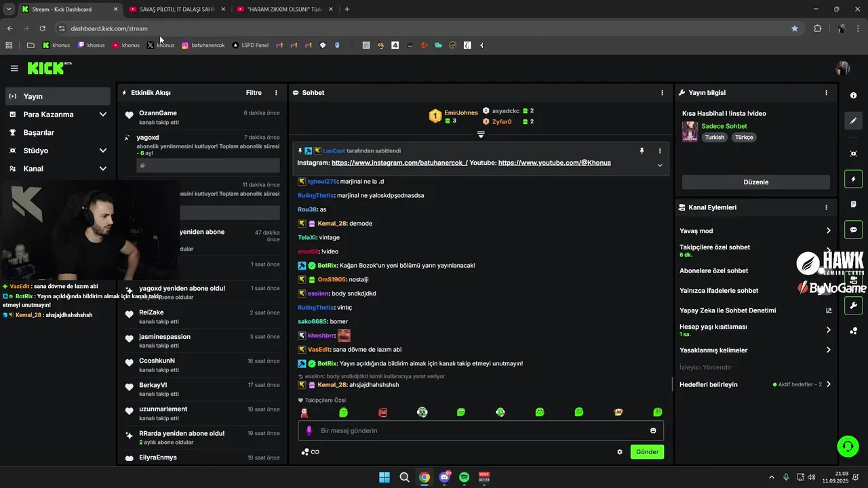
Task: Reload the dashboard page
Action: pyautogui.click(x=42, y=28)
